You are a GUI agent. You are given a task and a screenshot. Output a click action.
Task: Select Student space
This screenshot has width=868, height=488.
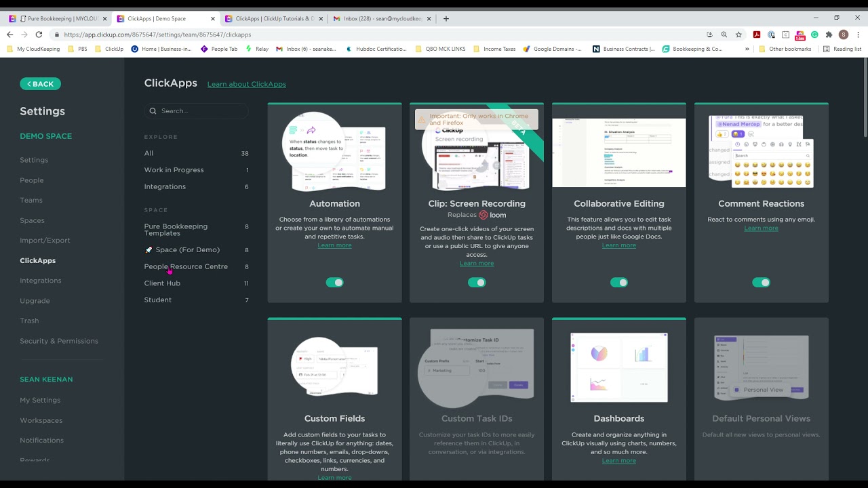coord(196,300)
